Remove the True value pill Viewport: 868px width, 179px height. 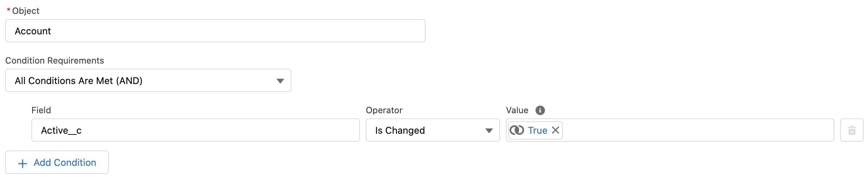(x=556, y=130)
